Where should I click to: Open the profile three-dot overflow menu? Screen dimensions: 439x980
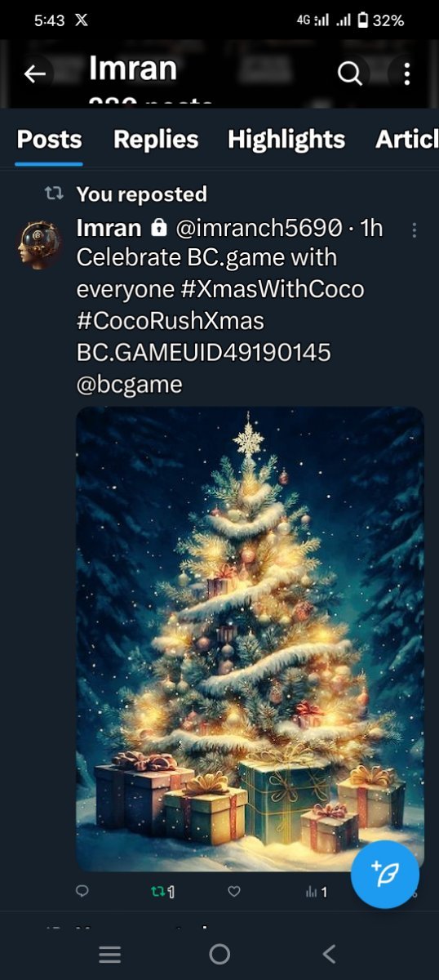pos(406,74)
